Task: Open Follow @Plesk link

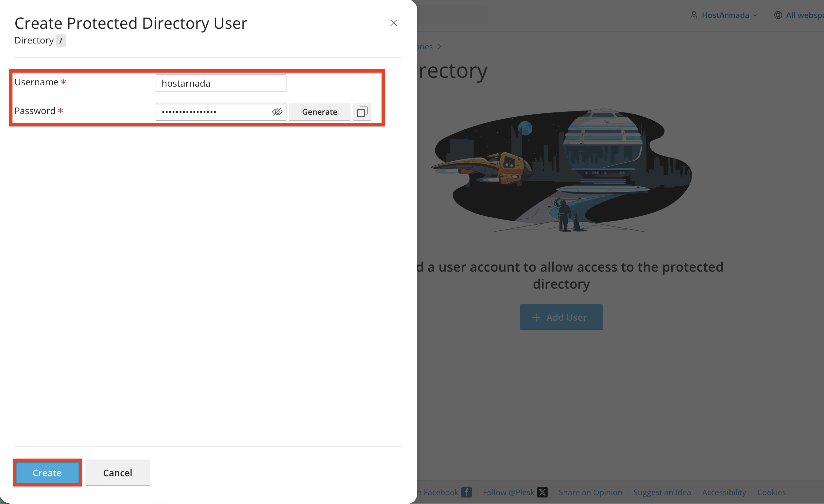Action: click(x=508, y=492)
